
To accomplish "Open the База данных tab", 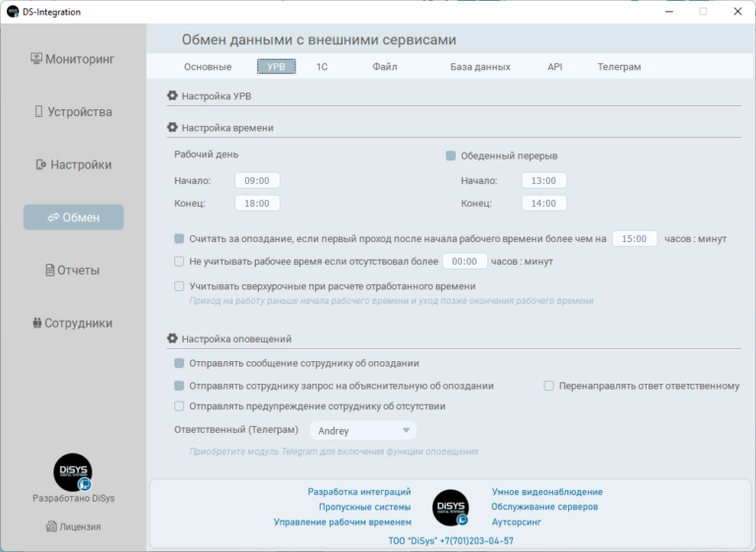I will (x=480, y=67).
